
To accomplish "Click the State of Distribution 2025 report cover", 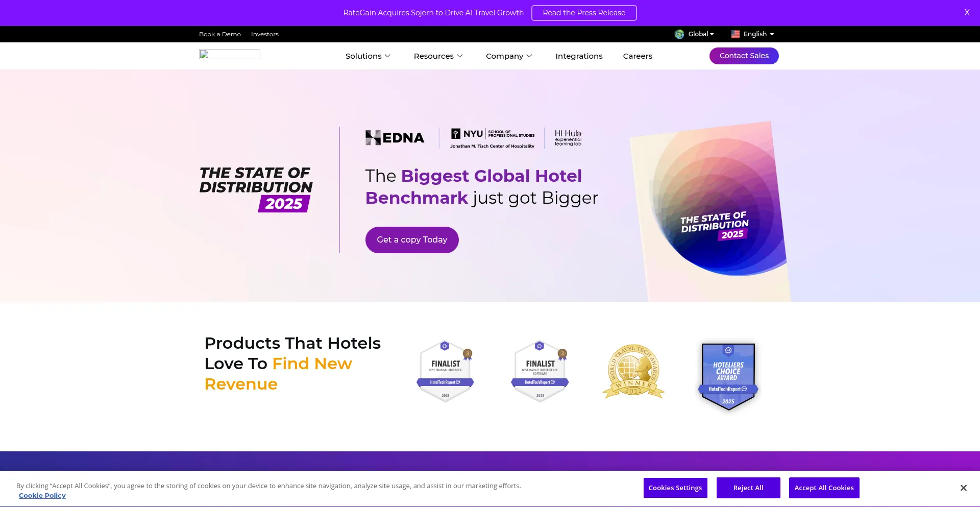I will [x=709, y=212].
